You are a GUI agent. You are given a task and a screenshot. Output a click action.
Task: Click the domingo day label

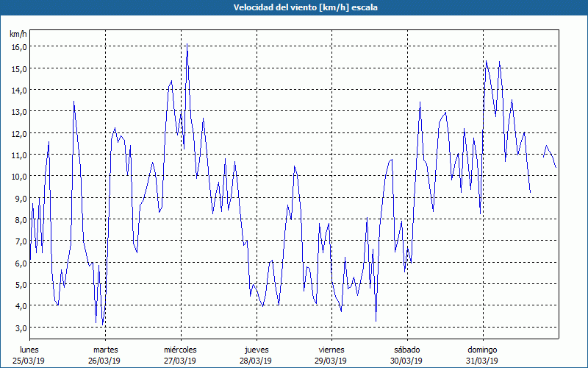[482, 350]
